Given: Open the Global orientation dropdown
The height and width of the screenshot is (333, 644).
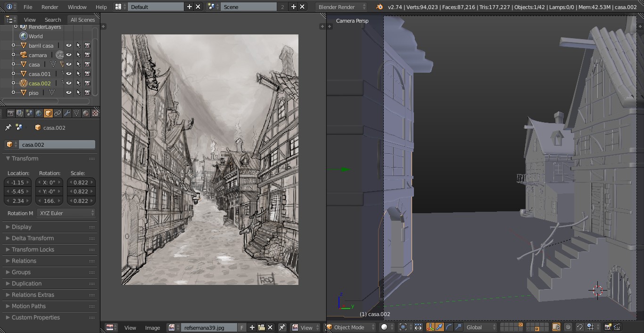Looking at the screenshot, I should tap(480, 327).
